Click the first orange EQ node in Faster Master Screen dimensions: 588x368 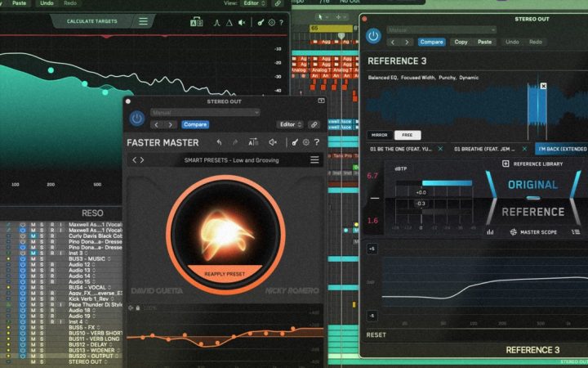click(143, 337)
